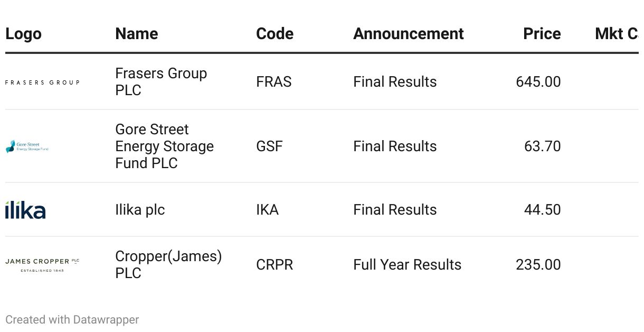Click the 44.50 price value

pyautogui.click(x=543, y=210)
